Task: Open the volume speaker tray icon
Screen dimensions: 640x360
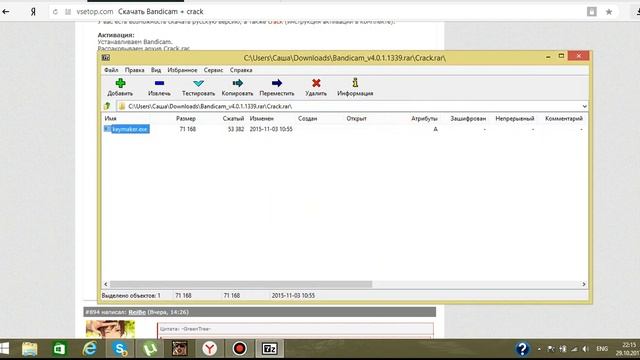Action: [x=586, y=349]
